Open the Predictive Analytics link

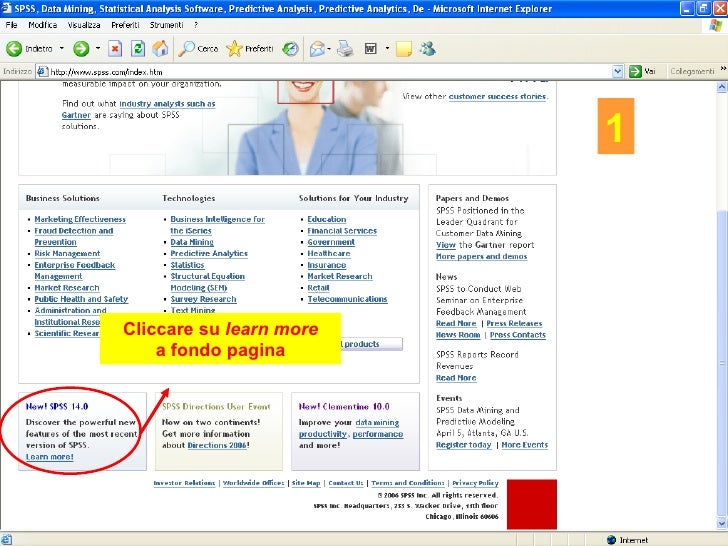[x=209, y=254]
